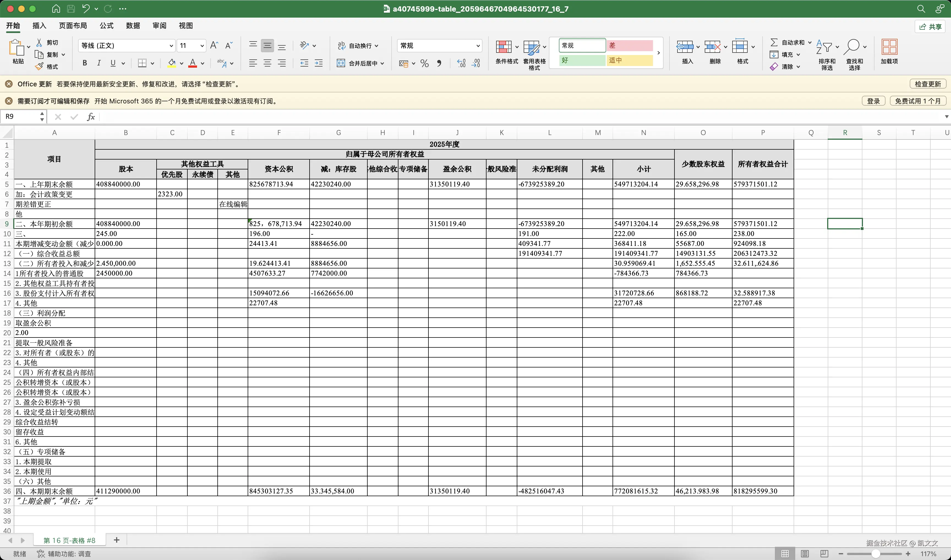This screenshot has width=951, height=560.
Task: Click the Home icon in title bar
Action: coord(56,9)
